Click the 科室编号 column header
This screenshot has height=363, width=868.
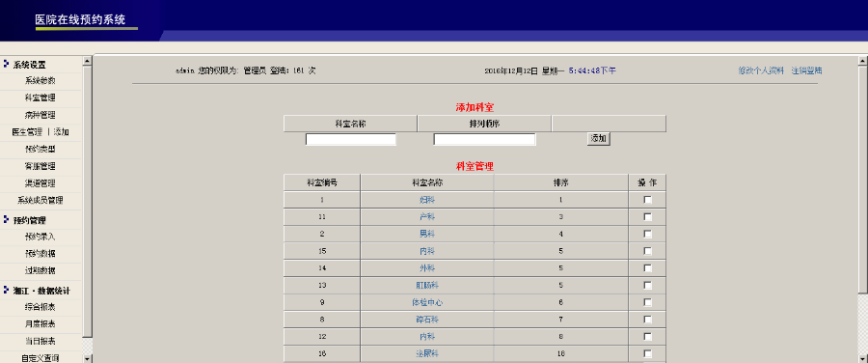click(322, 182)
